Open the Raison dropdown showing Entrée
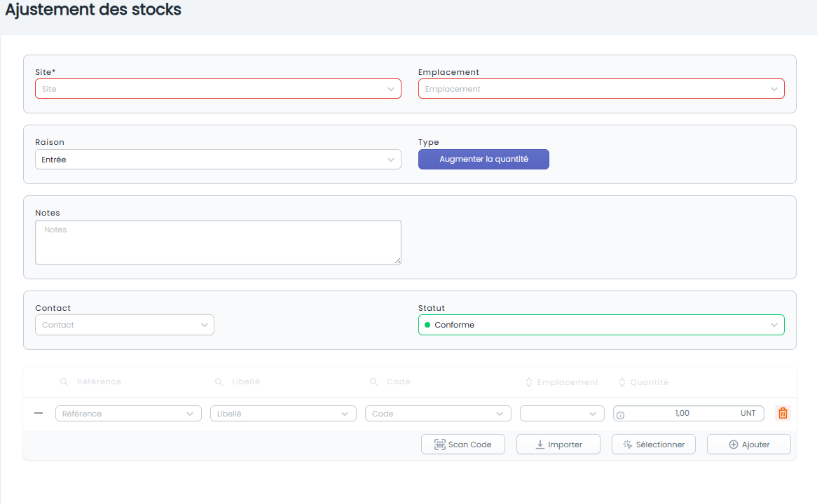Image resolution: width=817 pixels, height=504 pixels. click(x=218, y=160)
